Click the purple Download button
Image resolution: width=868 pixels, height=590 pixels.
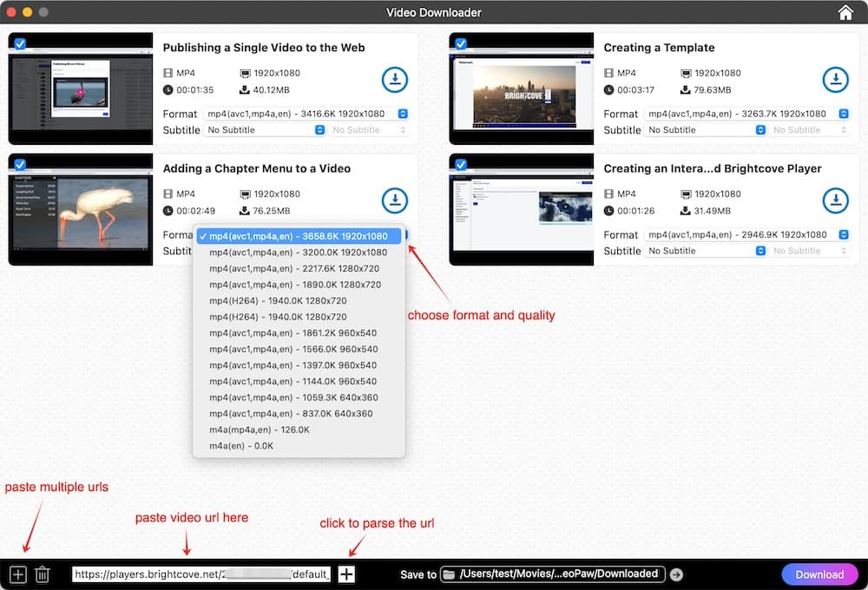(x=819, y=574)
